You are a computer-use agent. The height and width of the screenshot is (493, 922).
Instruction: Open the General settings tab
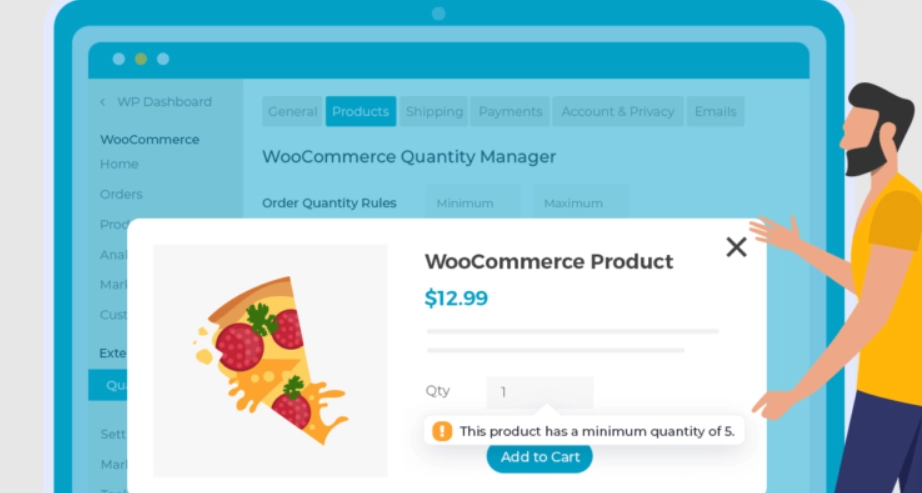[292, 112]
